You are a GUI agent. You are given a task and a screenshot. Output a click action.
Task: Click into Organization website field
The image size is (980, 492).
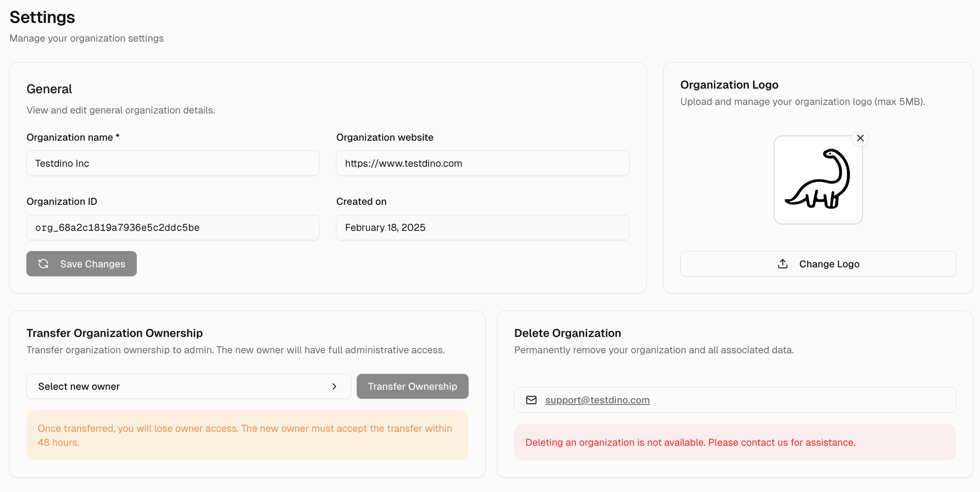click(483, 163)
